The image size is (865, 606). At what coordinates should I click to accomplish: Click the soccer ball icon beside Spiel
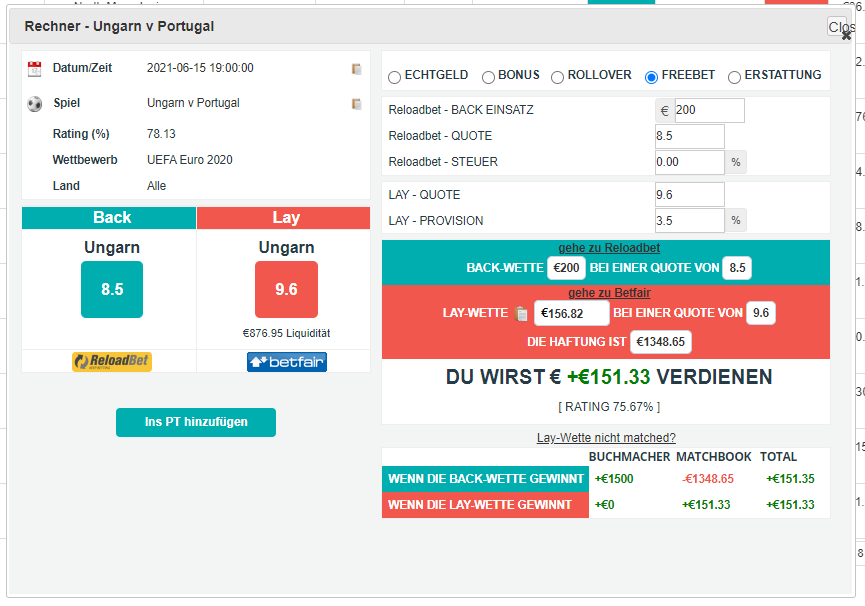(x=35, y=103)
